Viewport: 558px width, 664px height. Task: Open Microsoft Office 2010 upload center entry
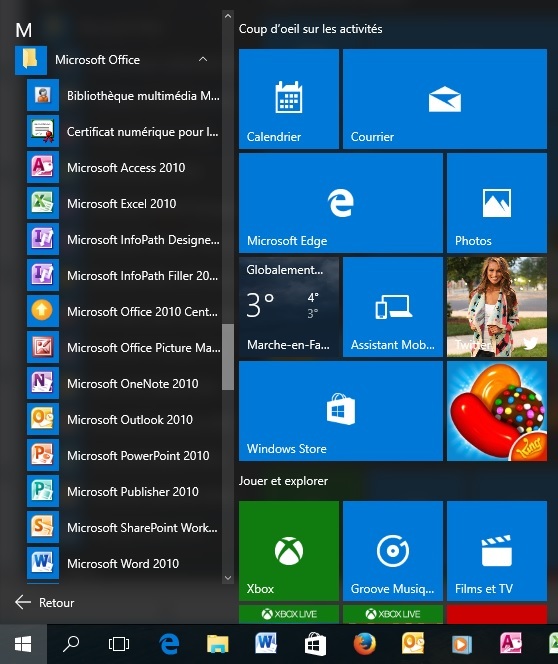(x=124, y=312)
